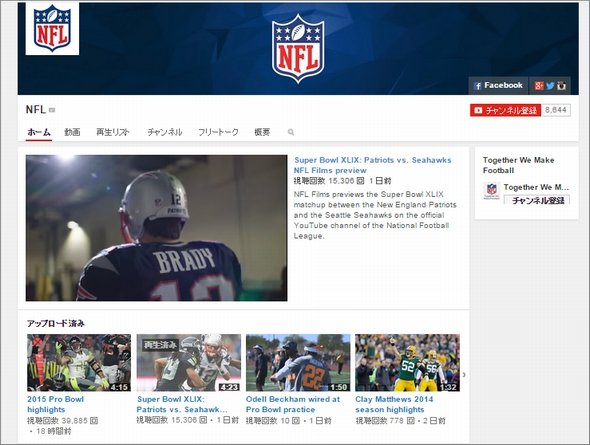The image size is (590, 445).
Task: Click 視聴回数 15,306 回 under featured title
Action: pos(329,181)
